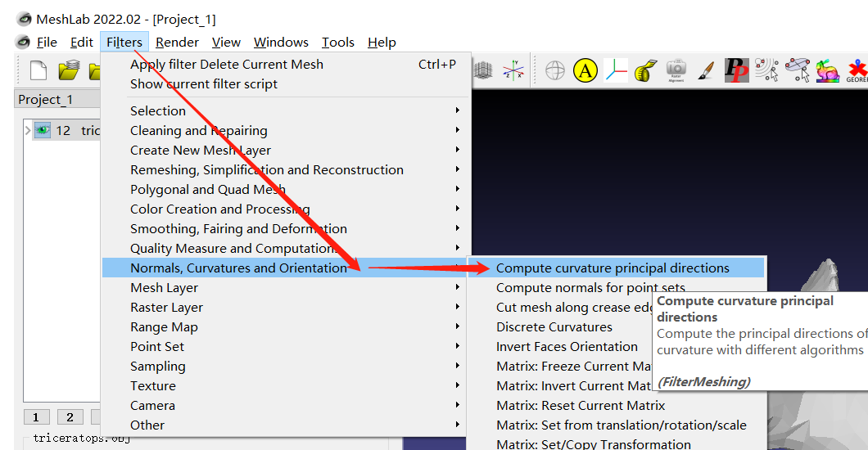Click the Project_1 panel title
This screenshot has width=868, height=450.
pyautogui.click(x=46, y=99)
